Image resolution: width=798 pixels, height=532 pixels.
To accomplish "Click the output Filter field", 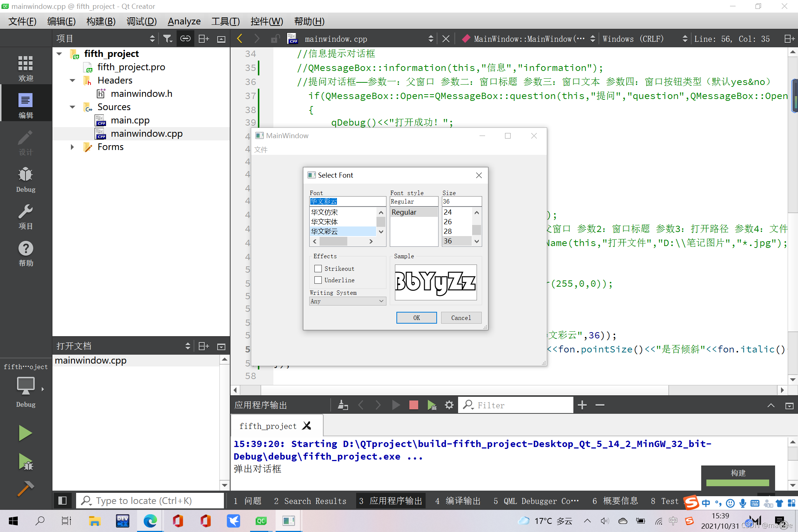I will point(516,405).
